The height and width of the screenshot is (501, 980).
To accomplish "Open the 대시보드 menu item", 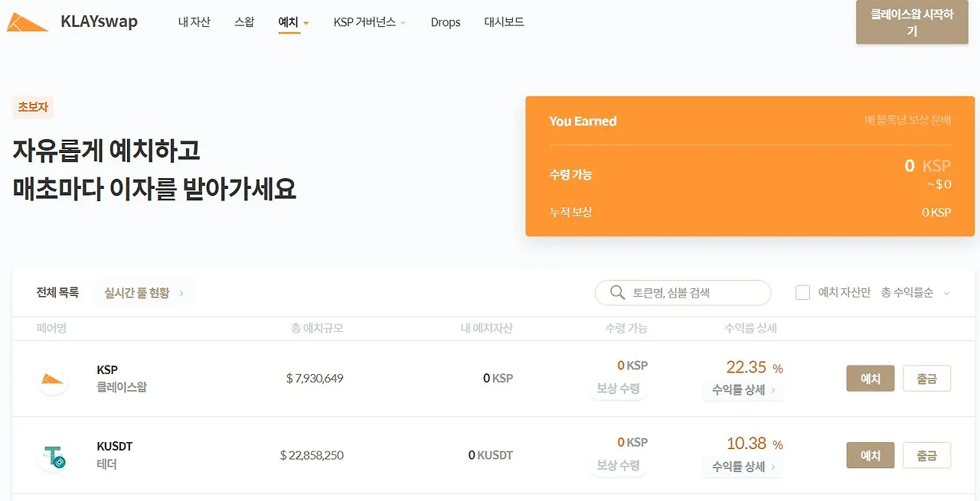I will click(x=505, y=22).
